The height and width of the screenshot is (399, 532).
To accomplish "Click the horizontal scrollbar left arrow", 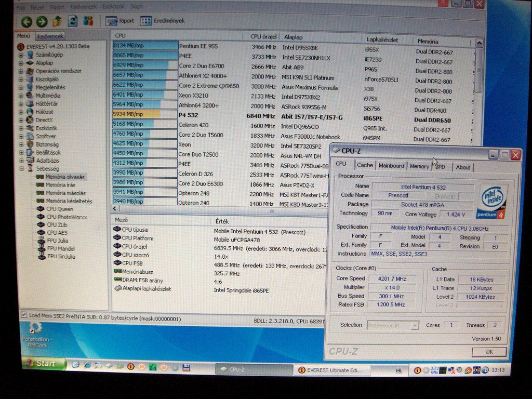I will tap(115, 209).
